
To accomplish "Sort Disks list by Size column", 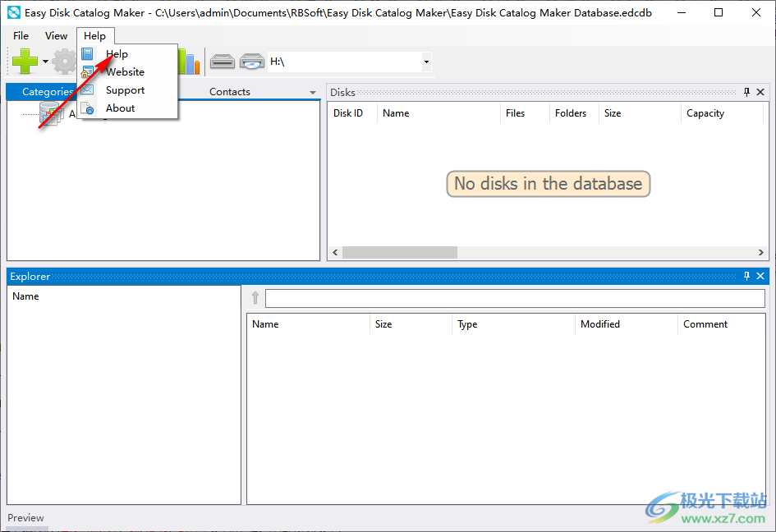I will [640, 113].
